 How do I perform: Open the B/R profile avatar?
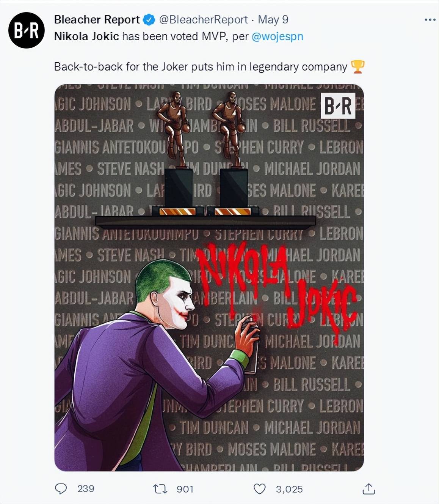coord(27,30)
